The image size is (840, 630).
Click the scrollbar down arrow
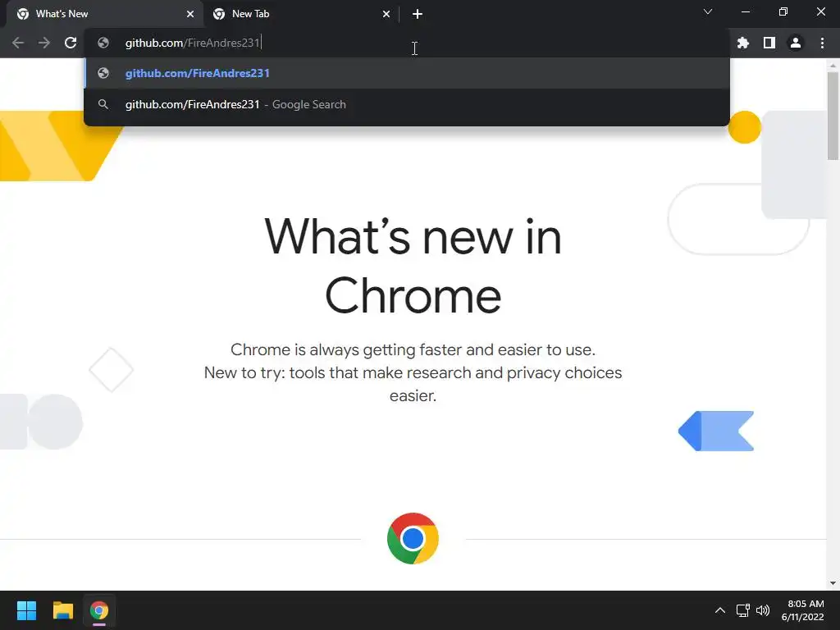pyautogui.click(x=833, y=583)
